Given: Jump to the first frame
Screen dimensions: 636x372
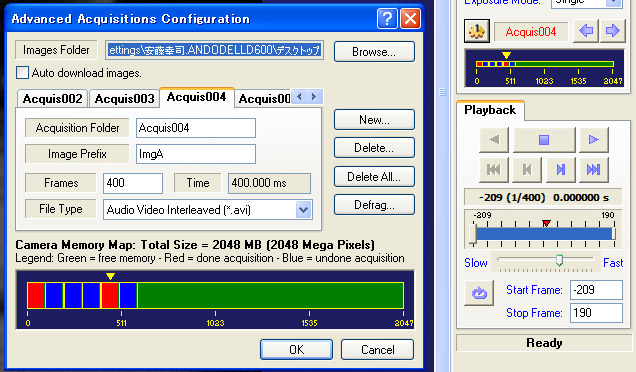Looking at the screenshot, I should coord(494,170).
